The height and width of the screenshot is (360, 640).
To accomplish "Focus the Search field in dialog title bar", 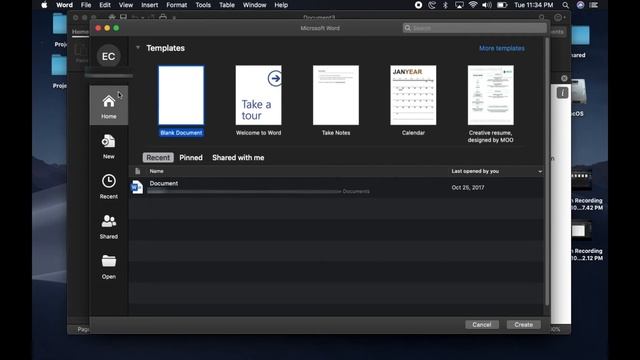I will click(474, 28).
